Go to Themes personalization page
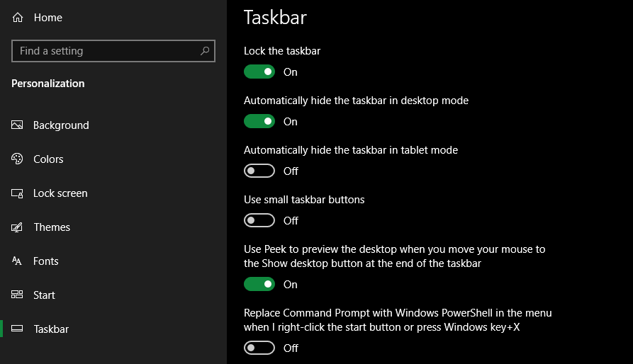The image size is (633, 364). point(52,227)
